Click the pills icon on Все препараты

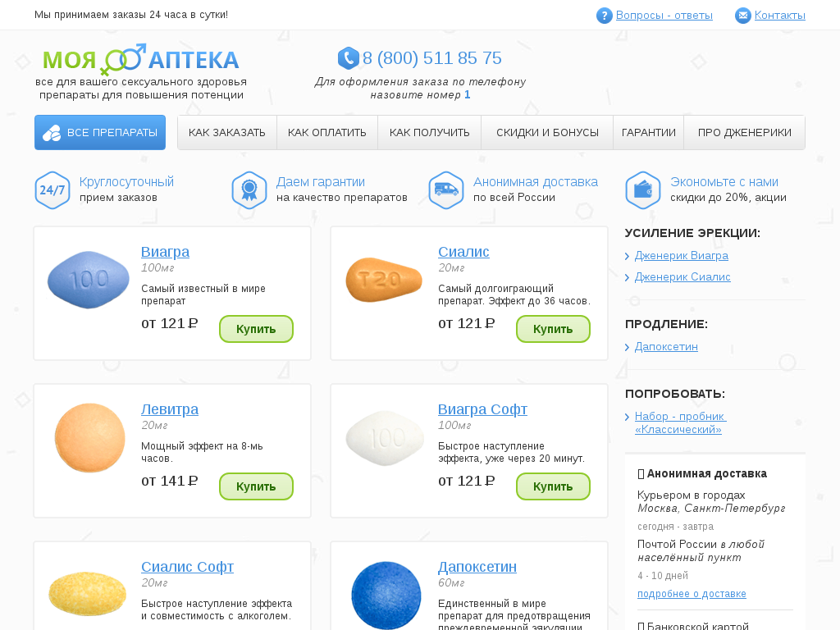pyautogui.click(x=52, y=133)
